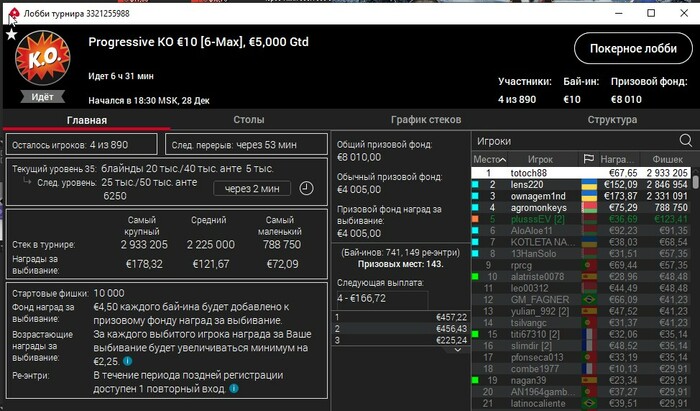
Task: Open the График стеков tab
Action: (x=426, y=120)
